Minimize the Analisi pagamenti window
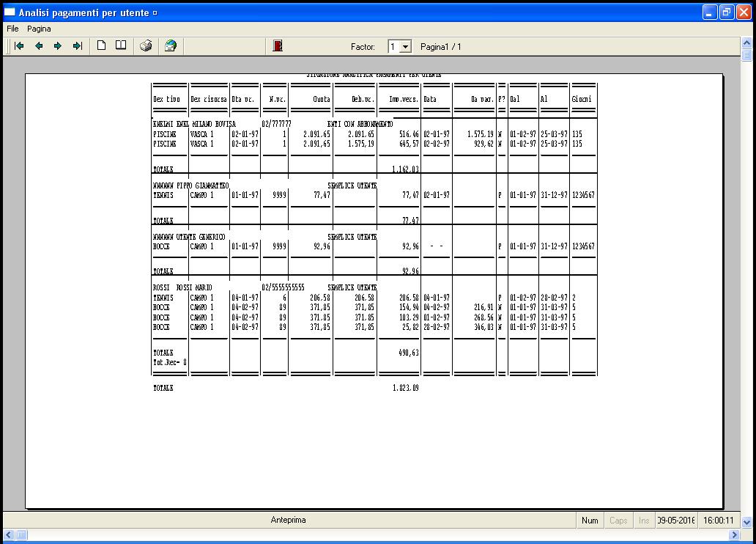This screenshot has width=756, height=544. tap(709, 12)
